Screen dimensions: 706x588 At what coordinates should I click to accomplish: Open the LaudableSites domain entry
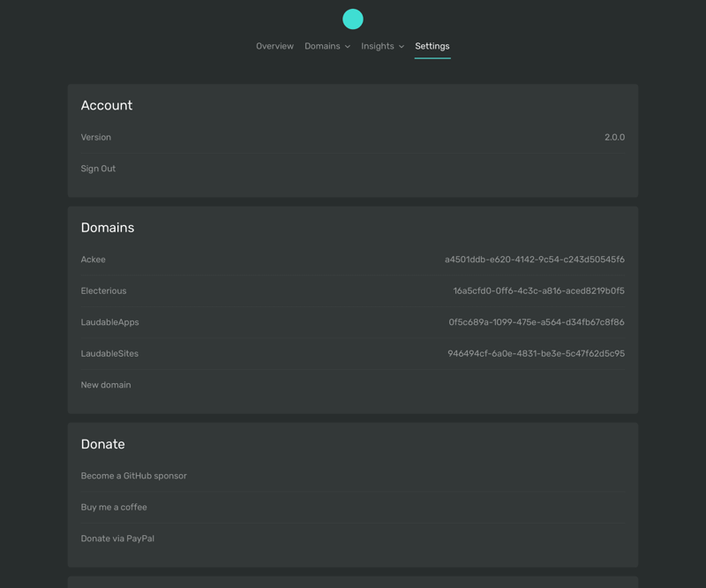[352, 354]
